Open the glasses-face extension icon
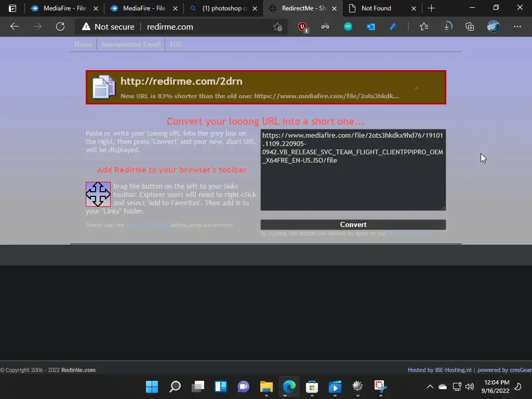Image resolution: width=532 pixels, height=399 pixels. click(325, 27)
